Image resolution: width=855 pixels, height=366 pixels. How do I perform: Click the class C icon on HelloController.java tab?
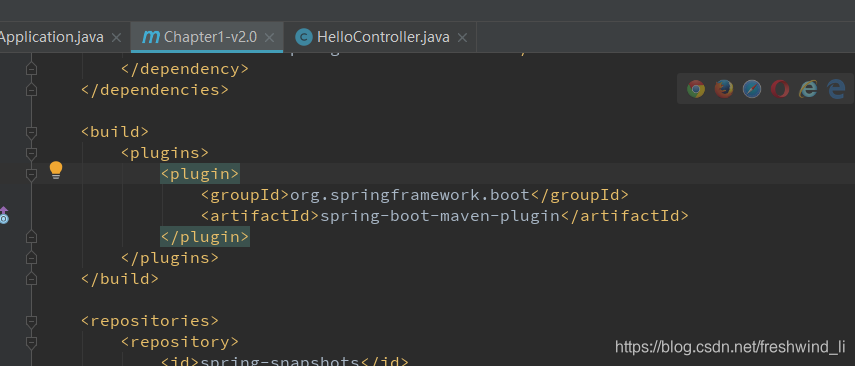click(x=304, y=37)
